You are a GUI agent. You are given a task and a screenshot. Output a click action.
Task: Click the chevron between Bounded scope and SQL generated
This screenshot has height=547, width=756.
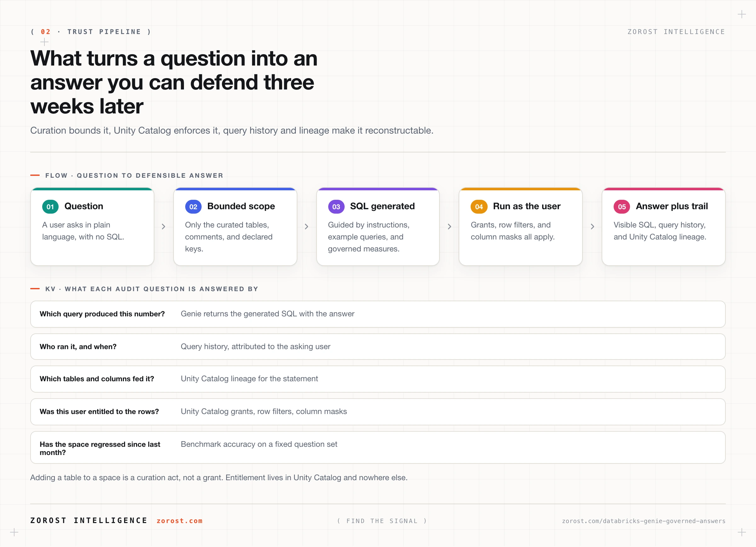(x=306, y=227)
